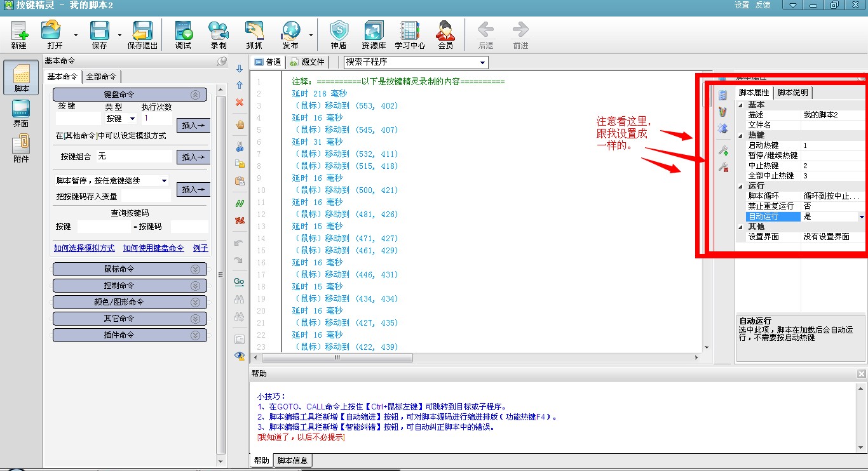The height and width of the screenshot is (471, 868).
Task: Click the 新建 new script icon
Action: [19, 31]
